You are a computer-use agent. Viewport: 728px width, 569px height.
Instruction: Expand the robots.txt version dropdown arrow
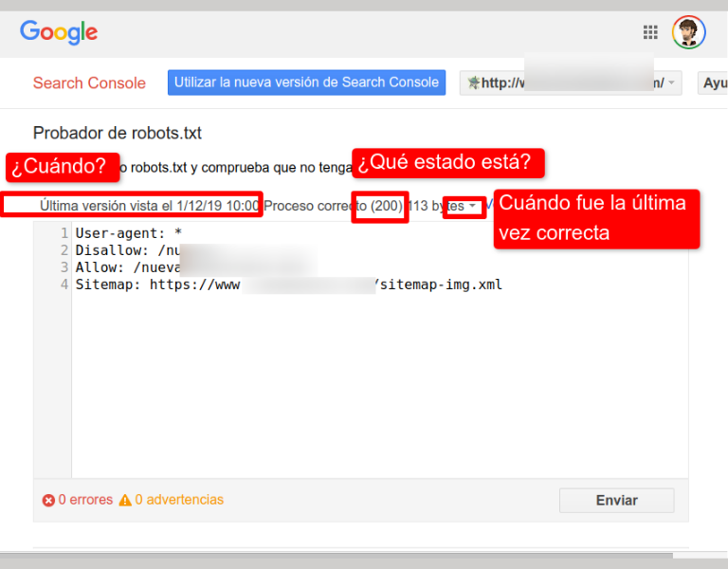pos(472,205)
